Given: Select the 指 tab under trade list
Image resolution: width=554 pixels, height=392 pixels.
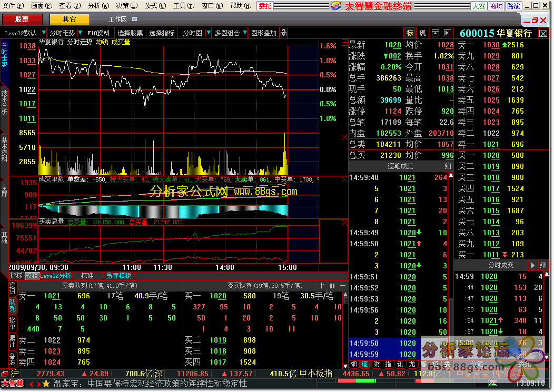Looking at the screenshot, I should pos(388,364).
